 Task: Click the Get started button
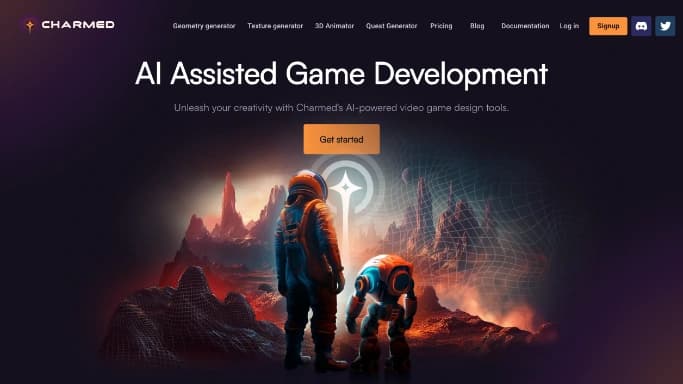coord(342,139)
